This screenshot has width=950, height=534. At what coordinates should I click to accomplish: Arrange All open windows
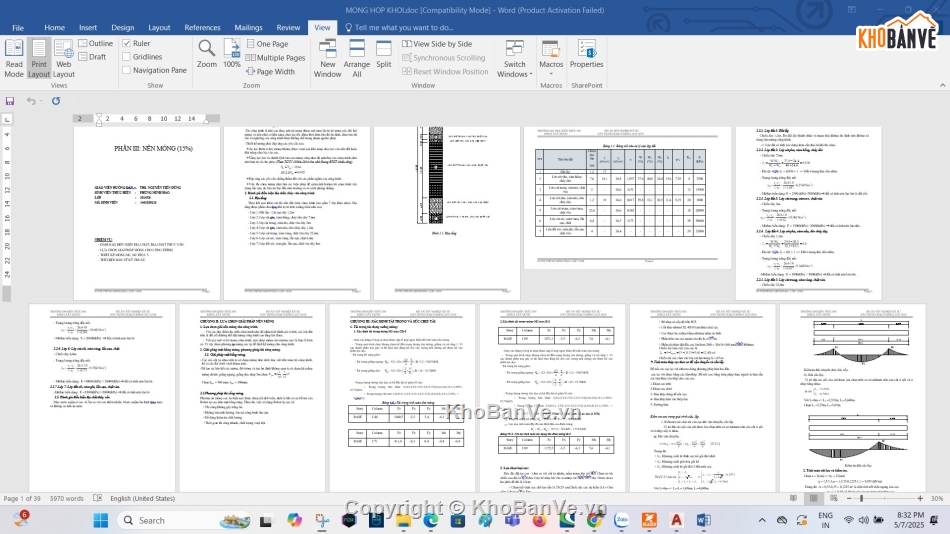[357, 59]
